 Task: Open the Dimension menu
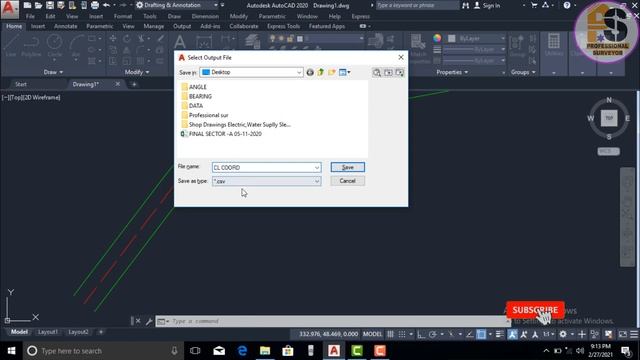205,16
